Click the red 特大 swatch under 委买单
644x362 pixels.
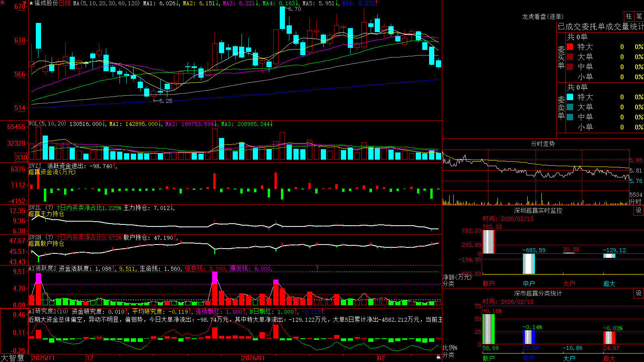pyautogui.click(x=570, y=47)
